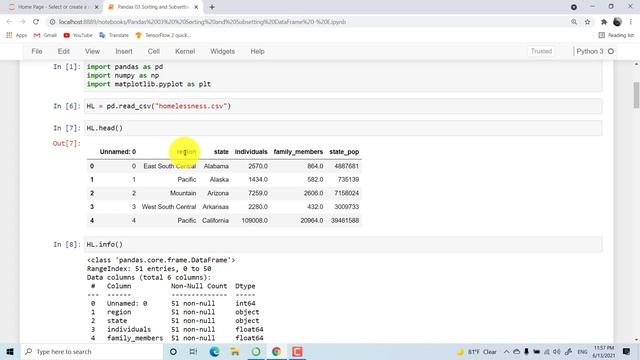
Task: Click the 'state_pop' column header
Action: (x=344, y=152)
